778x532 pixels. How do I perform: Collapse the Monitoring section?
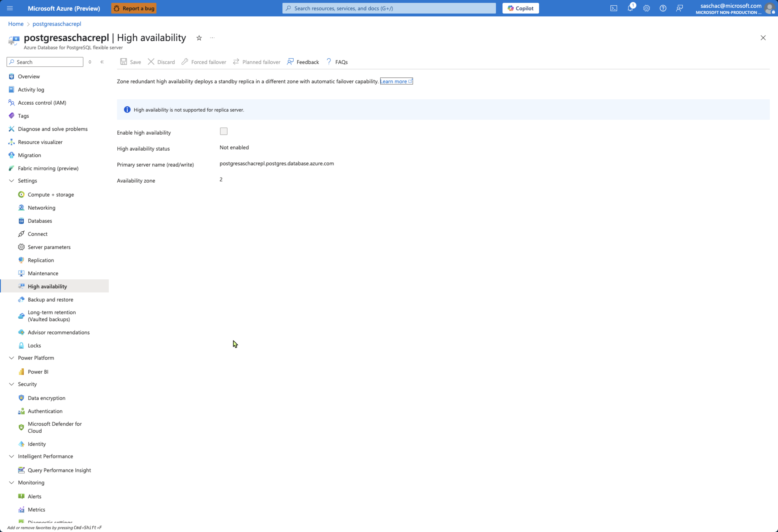[11, 483]
